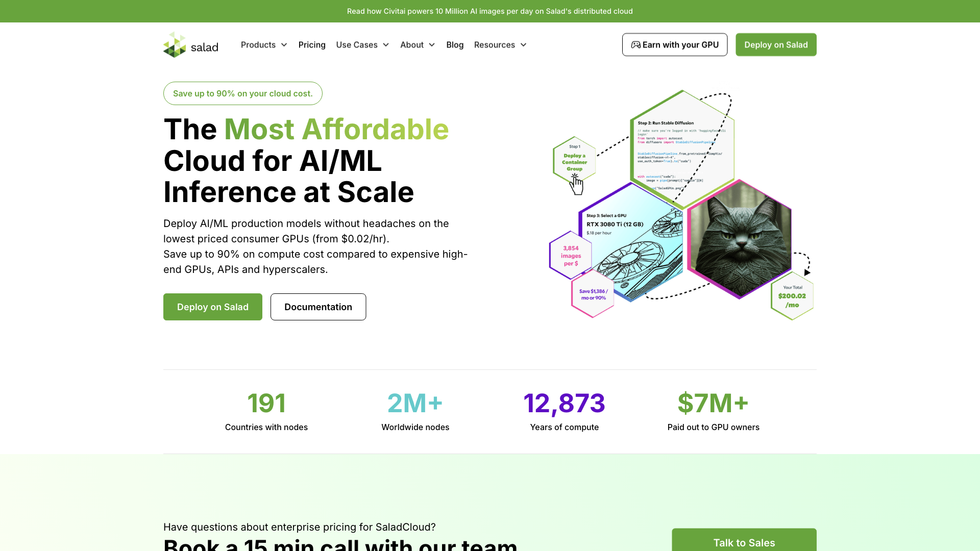This screenshot has width=980, height=551.
Task: Click the 2M+ worldwide nodes statistic
Action: click(x=415, y=403)
